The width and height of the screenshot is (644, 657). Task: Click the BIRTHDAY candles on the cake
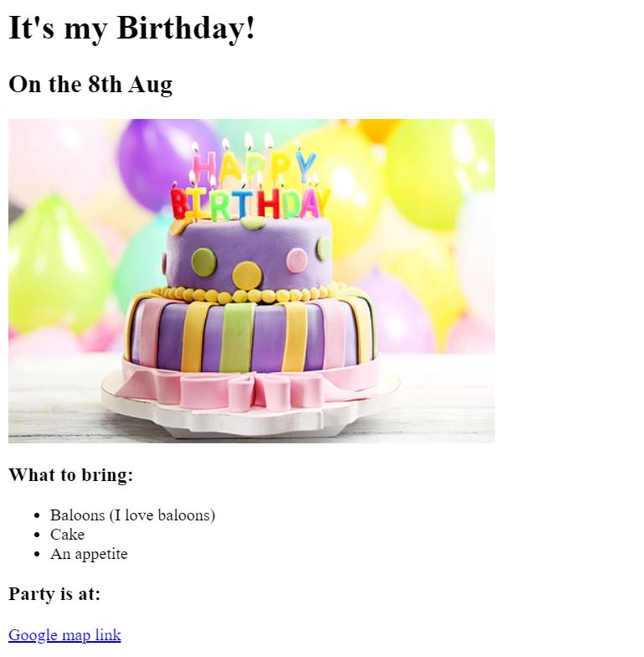tap(250, 204)
